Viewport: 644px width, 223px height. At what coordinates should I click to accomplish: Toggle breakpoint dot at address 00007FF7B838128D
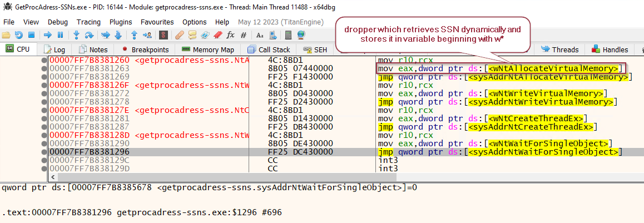pos(44,135)
